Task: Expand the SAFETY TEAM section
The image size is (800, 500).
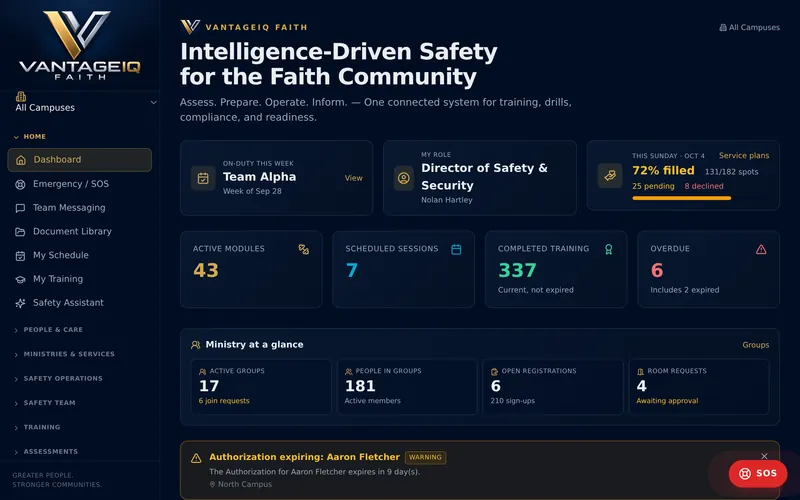Action: (x=44, y=403)
